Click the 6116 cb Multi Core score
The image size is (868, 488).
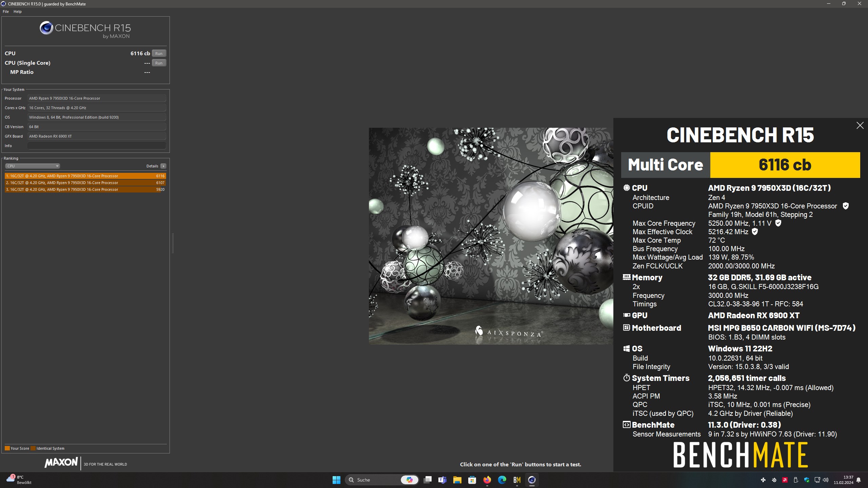(x=785, y=165)
